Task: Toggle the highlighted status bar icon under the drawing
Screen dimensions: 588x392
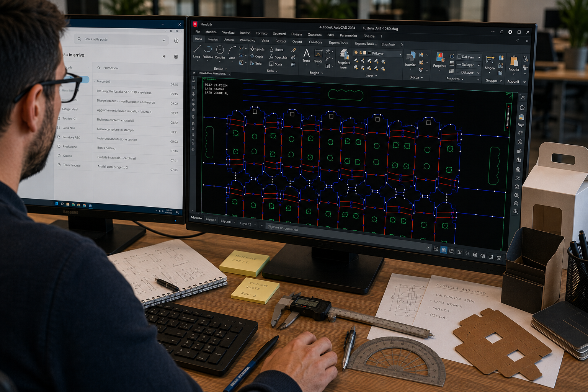Action: [x=443, y=250]
